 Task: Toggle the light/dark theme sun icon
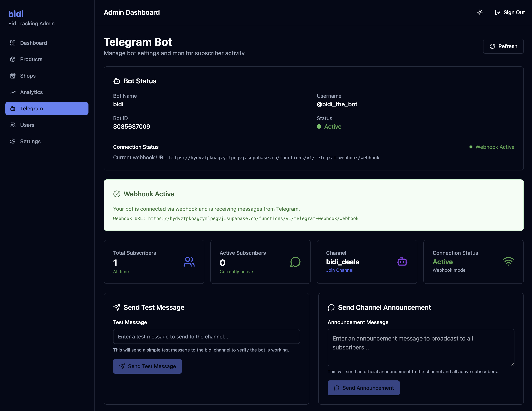479,12
